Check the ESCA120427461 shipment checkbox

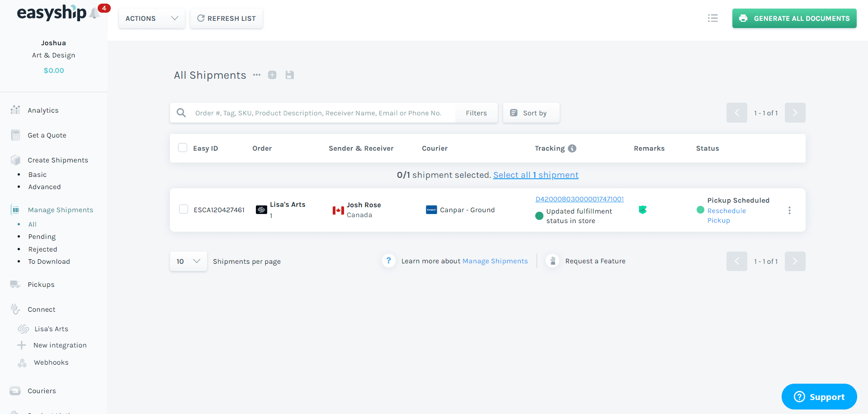point(184,209)
